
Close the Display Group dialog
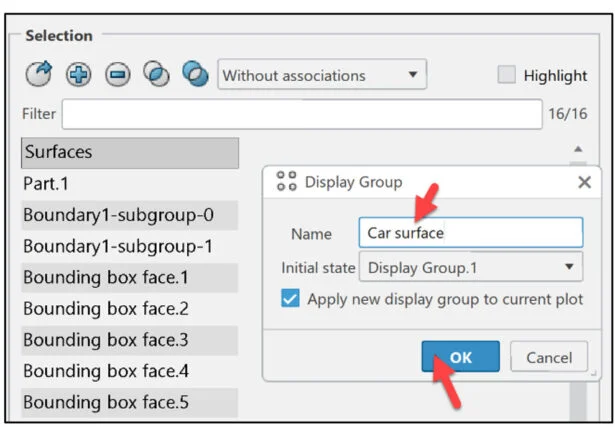pos(584,182)
